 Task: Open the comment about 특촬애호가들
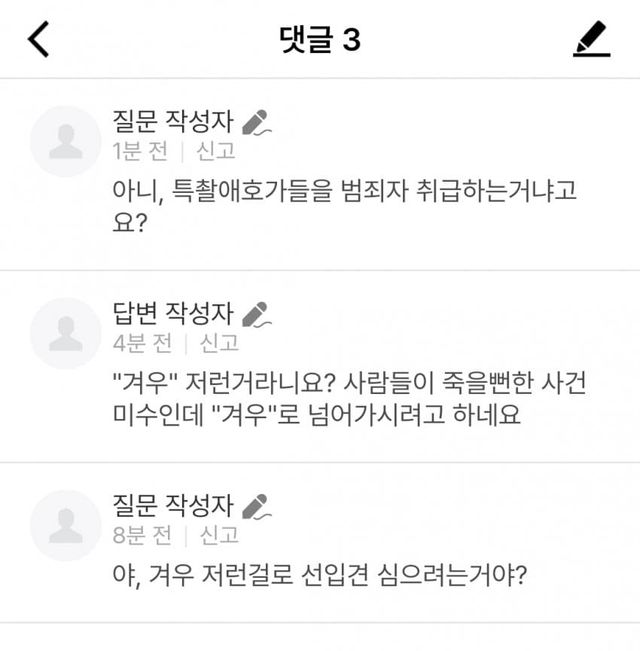tap(345, 203)
